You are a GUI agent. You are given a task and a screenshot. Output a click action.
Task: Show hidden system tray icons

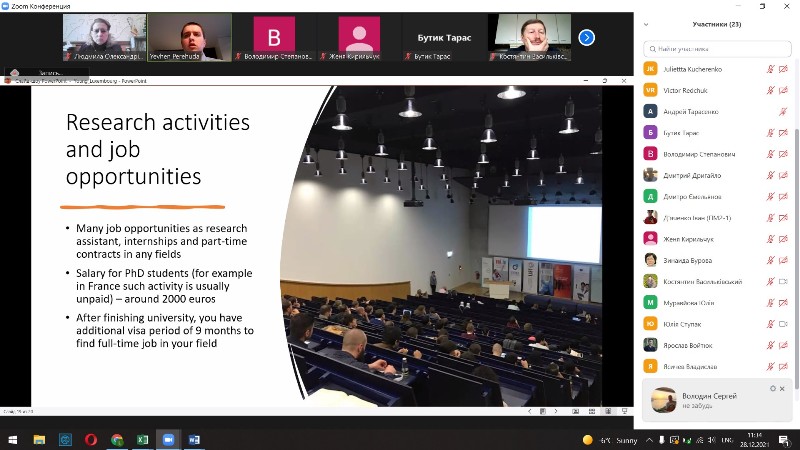point(649,440)
